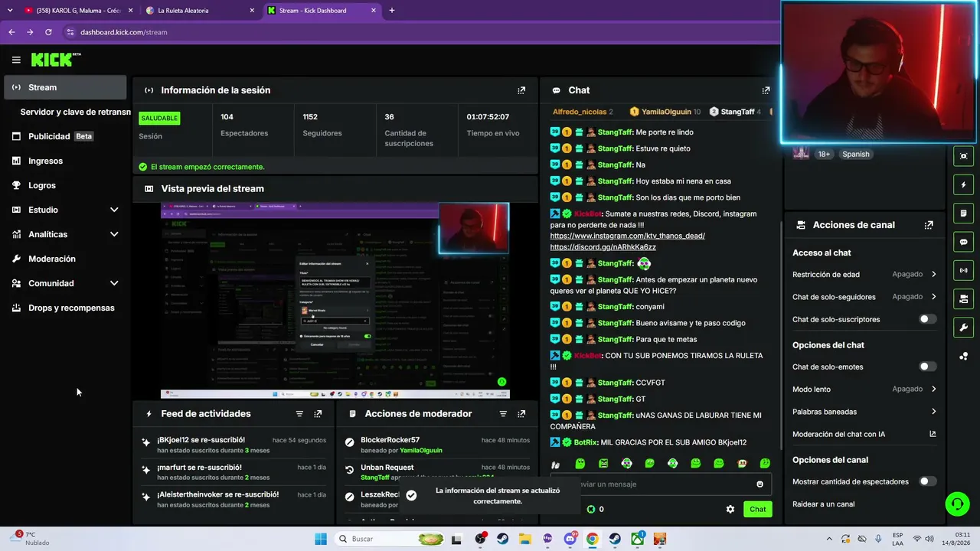The image size is (980, 551).
Task: Switch to the La Ruleta Aleatoria tab
Action: 201,11
